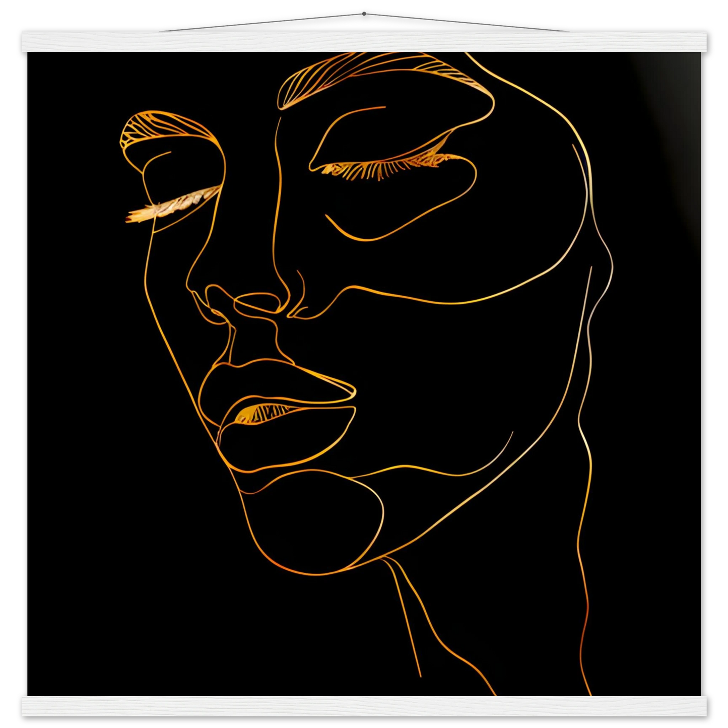Click the cheek area under right eye

tap(428, 262)
